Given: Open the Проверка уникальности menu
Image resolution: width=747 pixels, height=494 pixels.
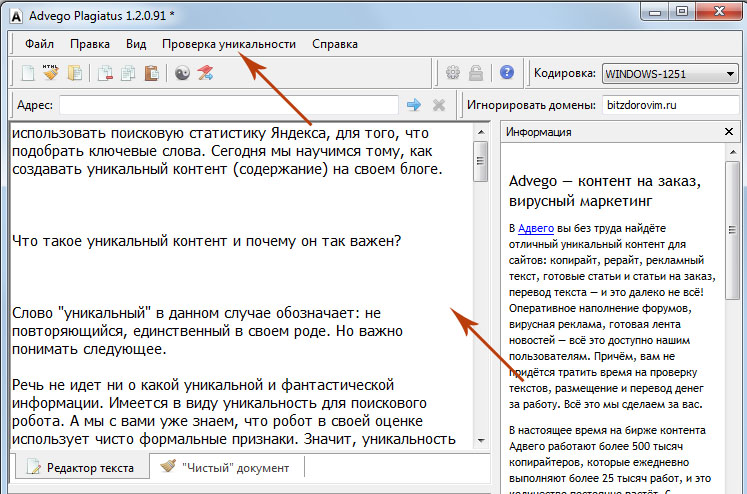Looking at the screenshot, I should [x=229, y=44].
